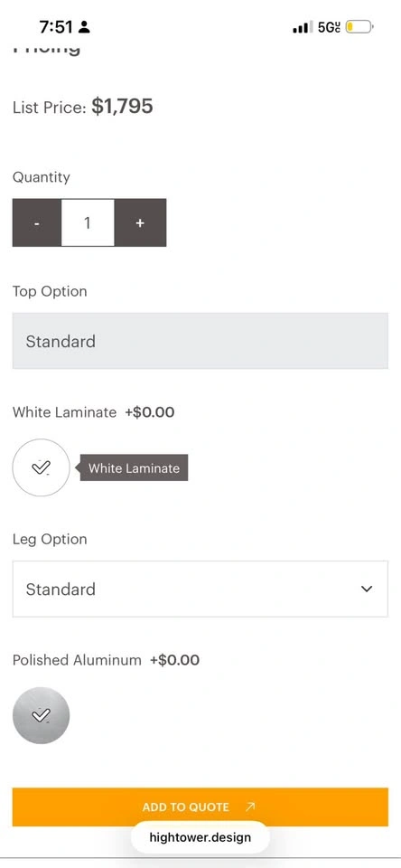Click the quantity input field showing 1
Viewport: 401px width, 868px height.
tap(88, 222)
